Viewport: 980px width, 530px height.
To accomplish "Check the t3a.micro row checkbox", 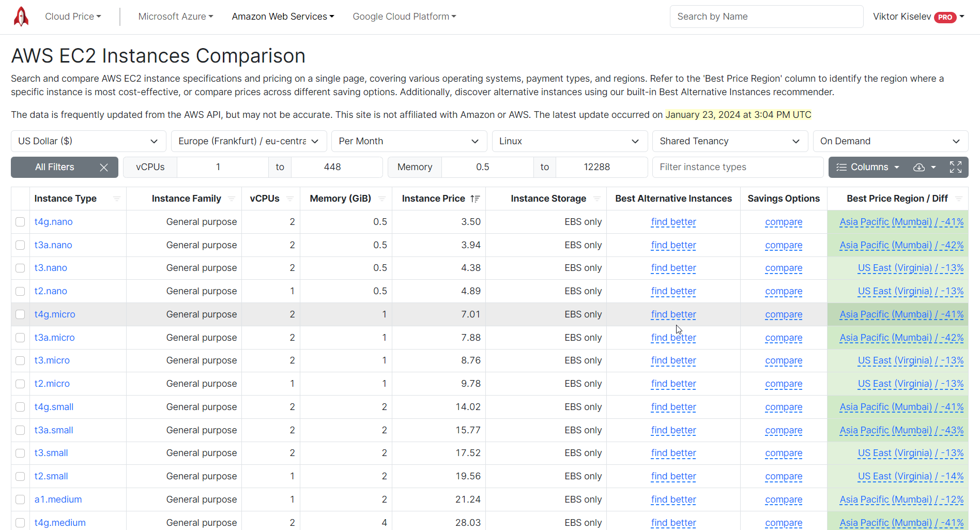I will [x=20, y=338].
